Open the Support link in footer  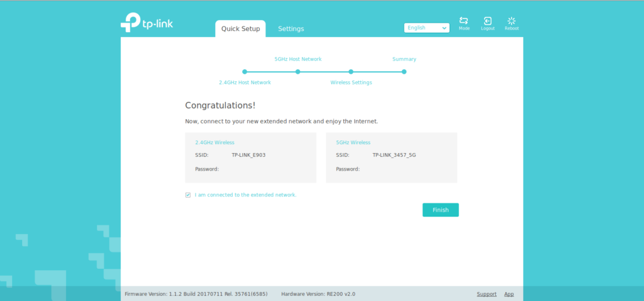coord(486,294)
